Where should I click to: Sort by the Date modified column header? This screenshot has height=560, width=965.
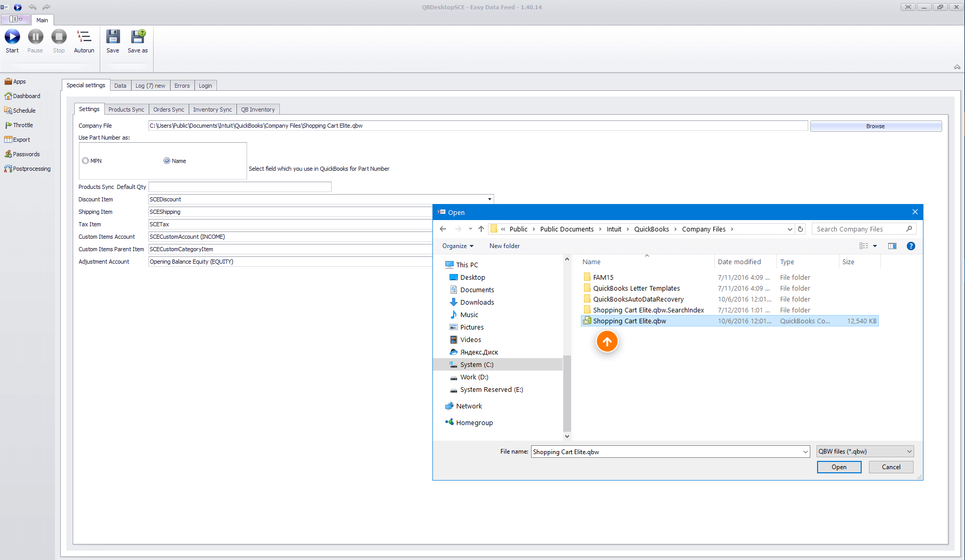[x=745, y=262]
